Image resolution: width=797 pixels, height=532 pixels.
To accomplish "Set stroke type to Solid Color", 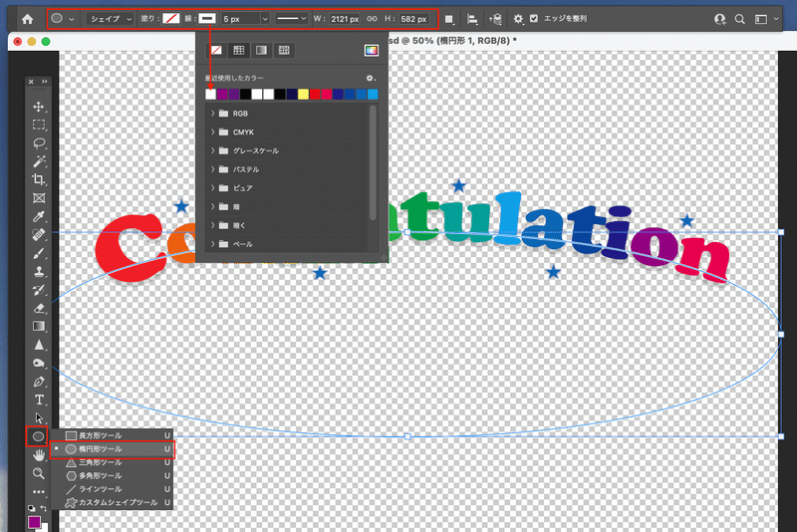I will click(x=239, y=50).
